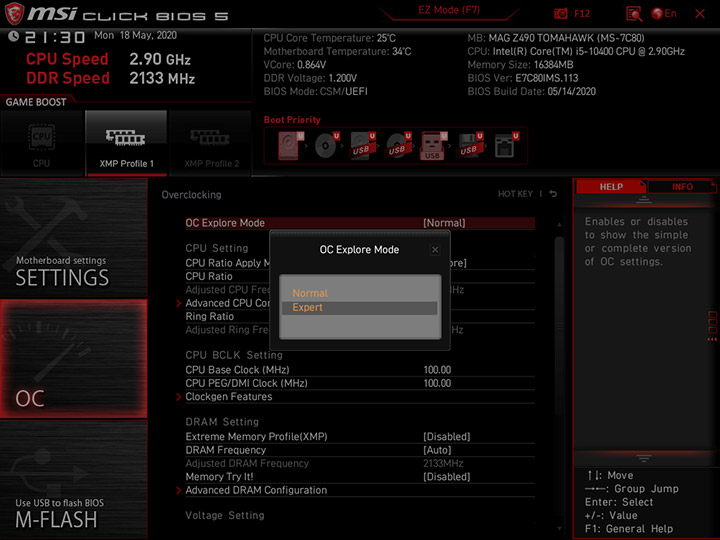This screenshot has width=720, height=540.
Task: Close the BIOS with the top-right X
Action: 700,14
